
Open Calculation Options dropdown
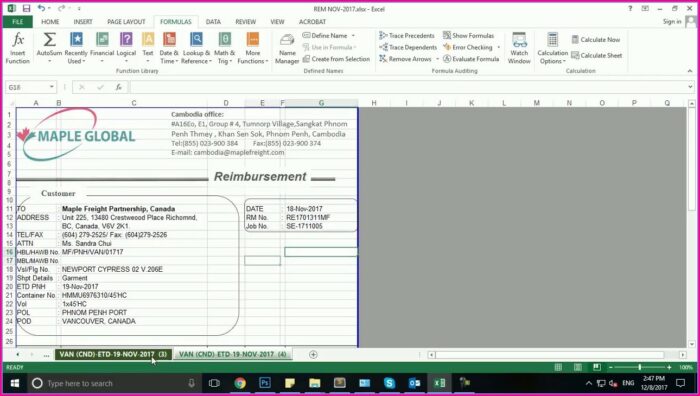[x=552, y=48]
